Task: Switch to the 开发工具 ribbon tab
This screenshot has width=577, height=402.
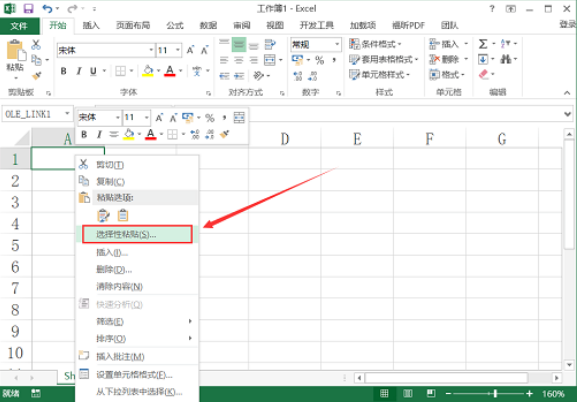Action: click(x=316, y=25)
